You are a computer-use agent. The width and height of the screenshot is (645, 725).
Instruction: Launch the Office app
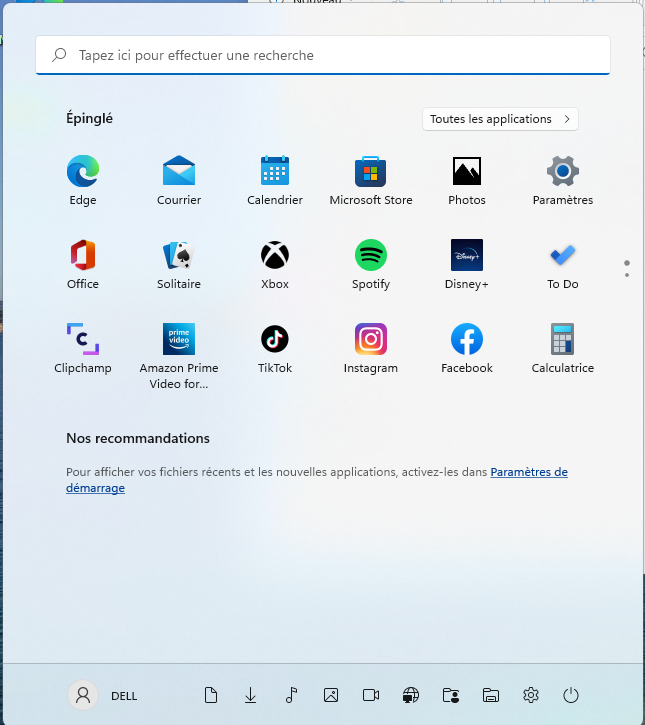click(83, 264)
